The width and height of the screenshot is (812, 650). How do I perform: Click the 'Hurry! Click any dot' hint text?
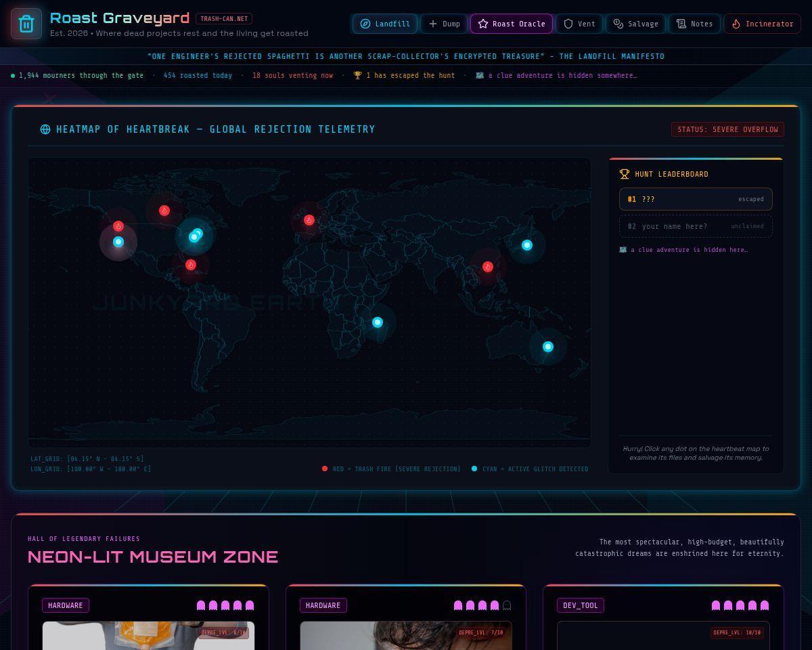click(696, 453)
